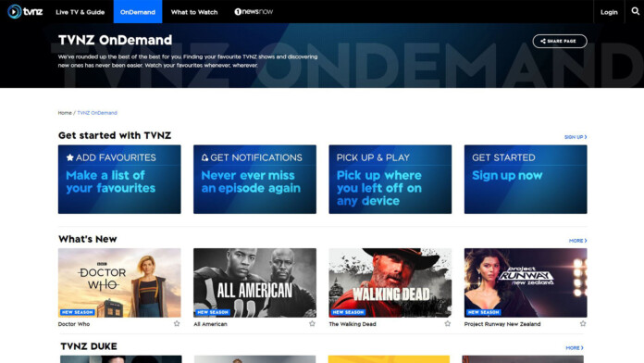644x363 pixels.
Task: Open the 1 News Now logo link
Action: 254,12
